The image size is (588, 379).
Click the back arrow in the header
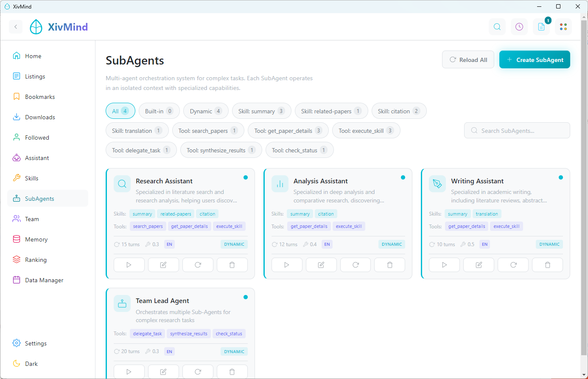[x=16, y=27]
